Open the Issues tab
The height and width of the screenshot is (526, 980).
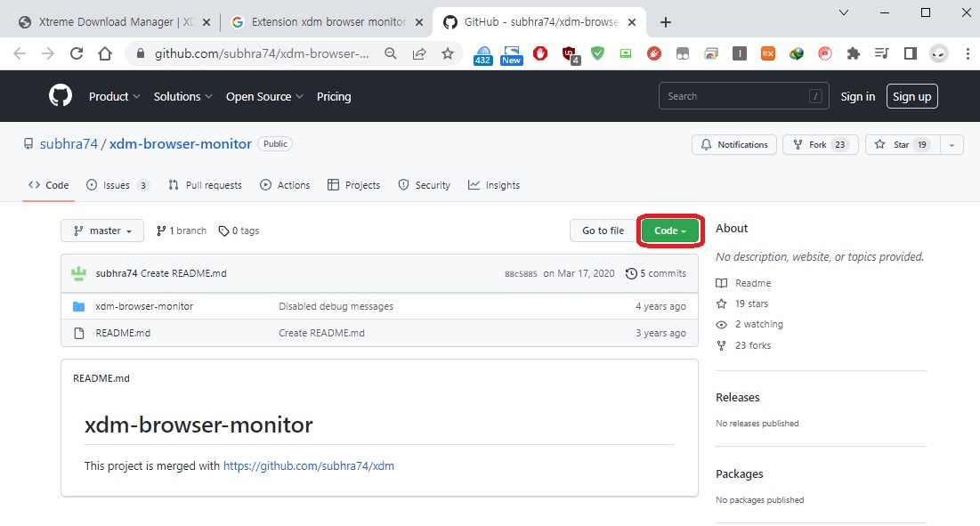pyautogui.click(x=117, y=185)
